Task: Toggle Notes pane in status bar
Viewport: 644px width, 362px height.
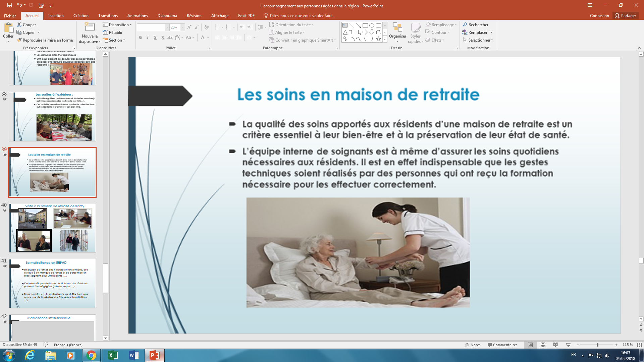Action: tap(473, 345)
